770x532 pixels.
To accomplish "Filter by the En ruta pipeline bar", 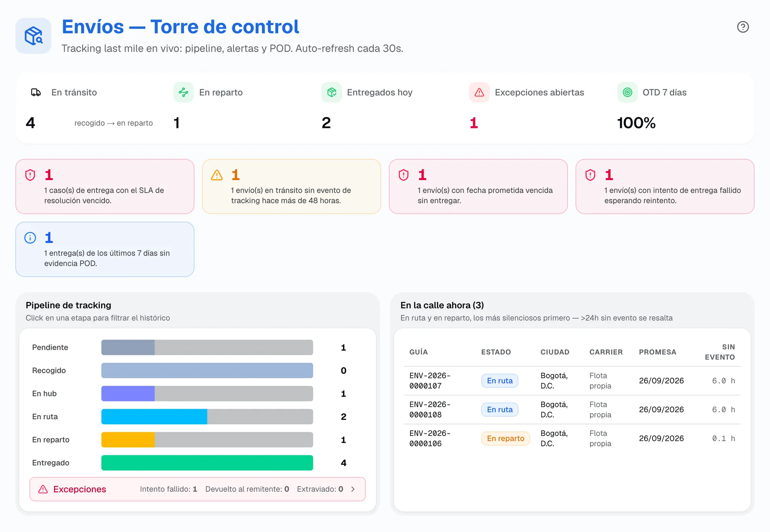I will click(207, 417).
